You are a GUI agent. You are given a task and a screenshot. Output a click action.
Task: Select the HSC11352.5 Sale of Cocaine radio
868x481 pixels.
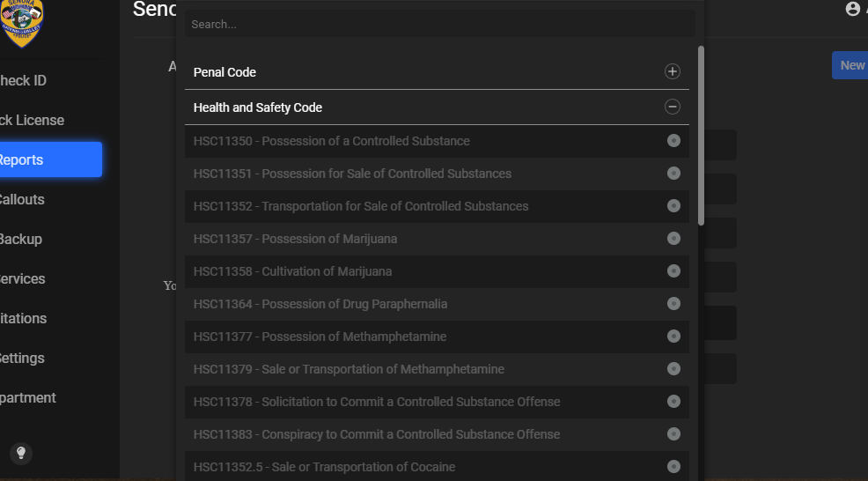click(x=673, y=467)
